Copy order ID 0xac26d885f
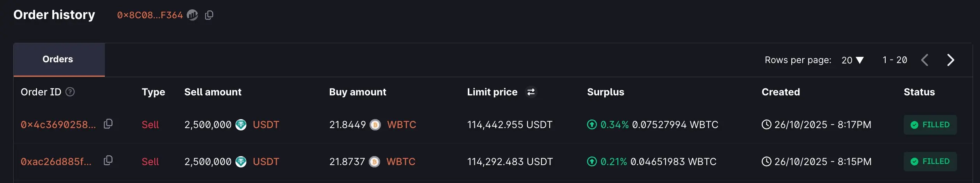This screenshot has height=183, width=980. click(108, 160)
